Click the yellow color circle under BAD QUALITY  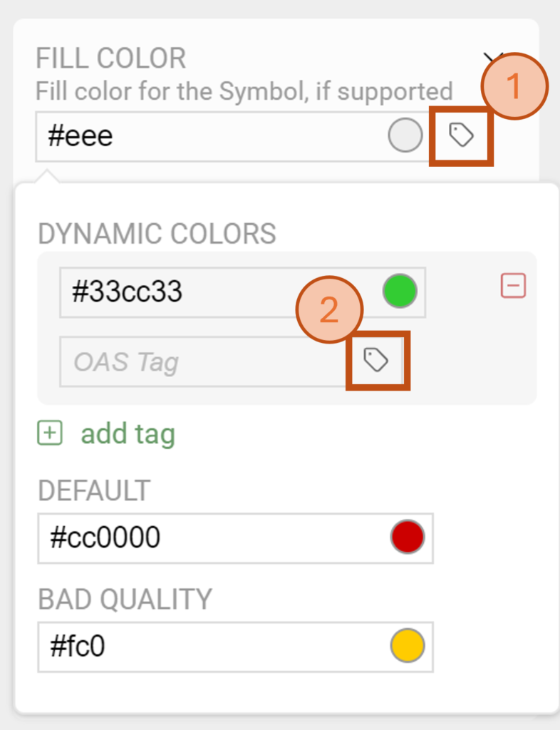tap(405, 647)
